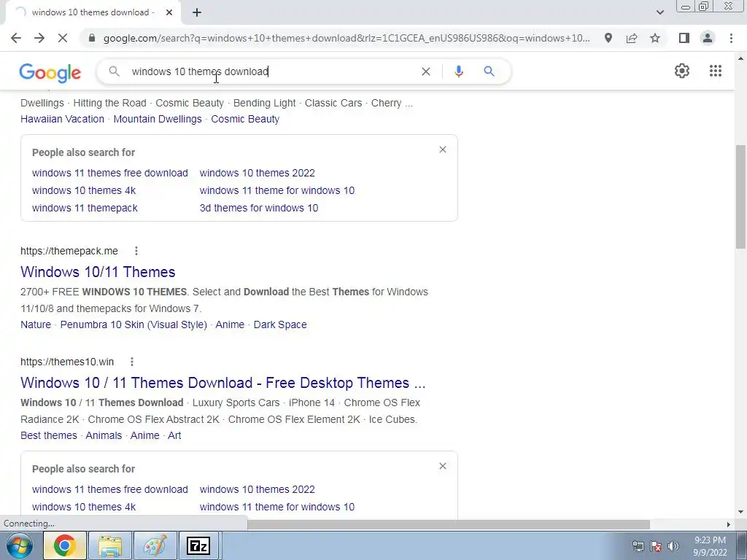Viewport: 747px width, 560px height.
Task: Open the tab search chevron
Action: tap(659, 12)
